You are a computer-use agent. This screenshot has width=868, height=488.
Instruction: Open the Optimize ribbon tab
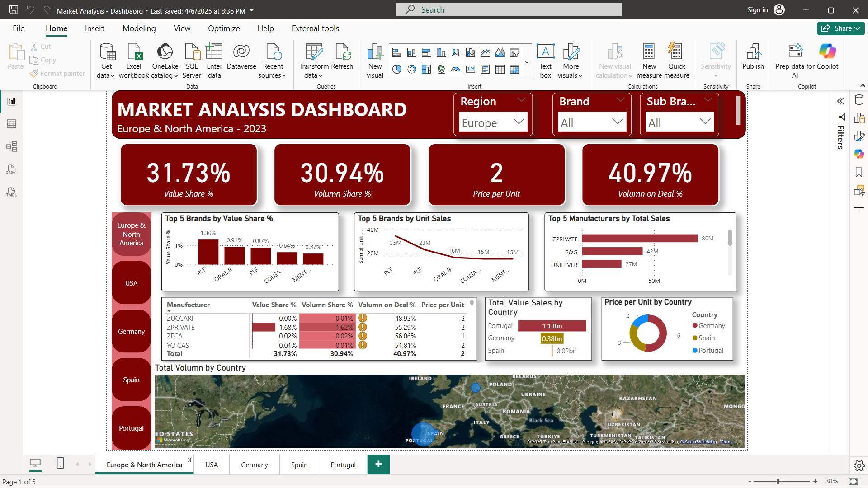pyautogui.click(x=224, y=28)
